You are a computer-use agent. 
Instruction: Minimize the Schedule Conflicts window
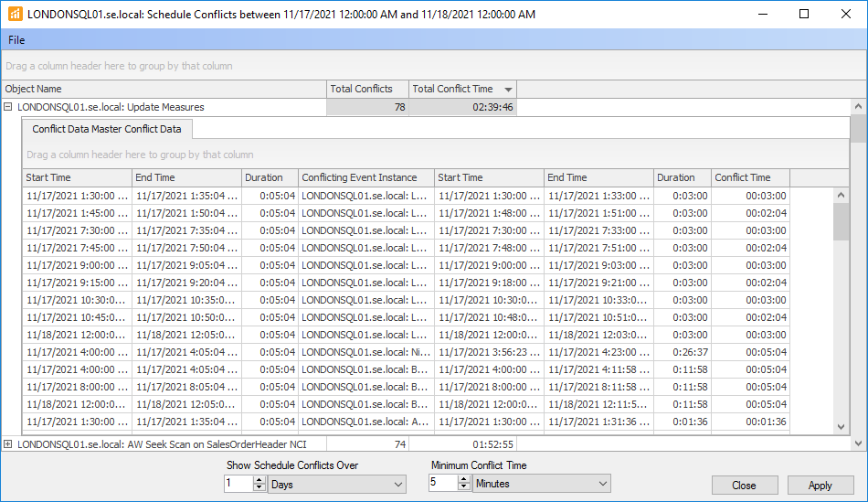coord(763,15)
